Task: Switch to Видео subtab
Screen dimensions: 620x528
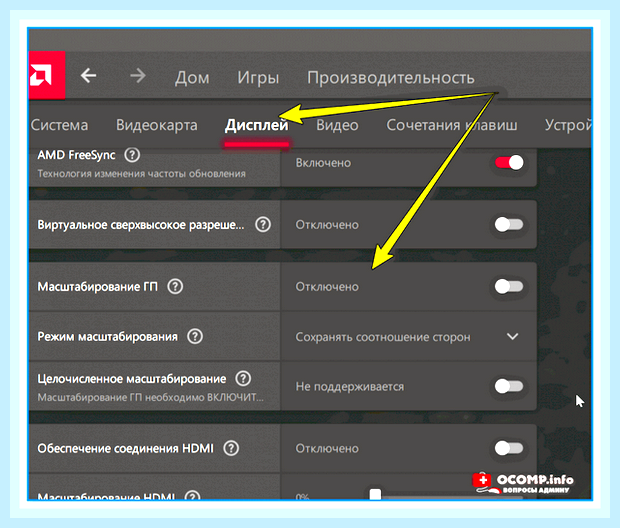Action: click(337, 125)
